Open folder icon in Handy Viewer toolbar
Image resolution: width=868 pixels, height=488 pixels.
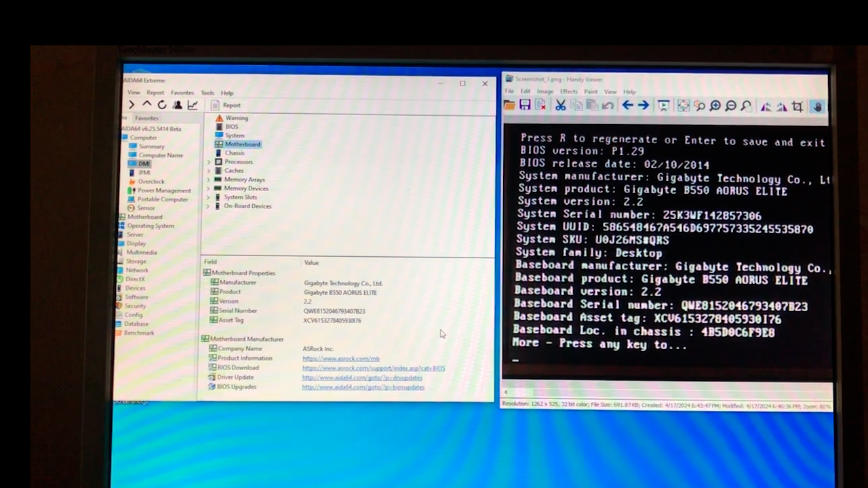coord(509,105)
